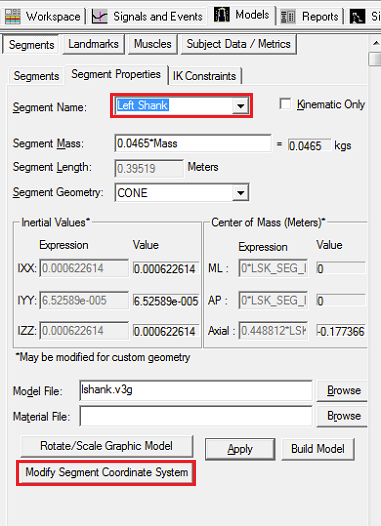Viewport: 381px width, 526px height.
Task: Browse for a Model File
Action: tap(343, 390)
